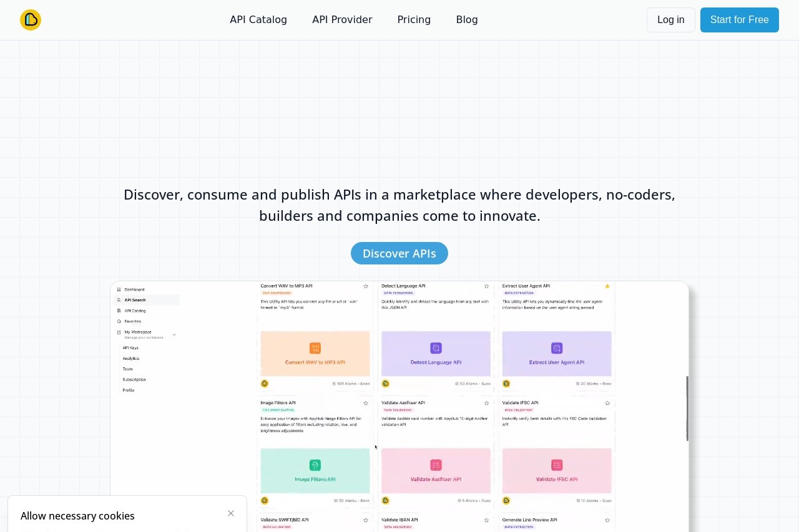Click the green Image Filters API banner
This screenshot has height=532, width=799.
[x=315, y=471]
